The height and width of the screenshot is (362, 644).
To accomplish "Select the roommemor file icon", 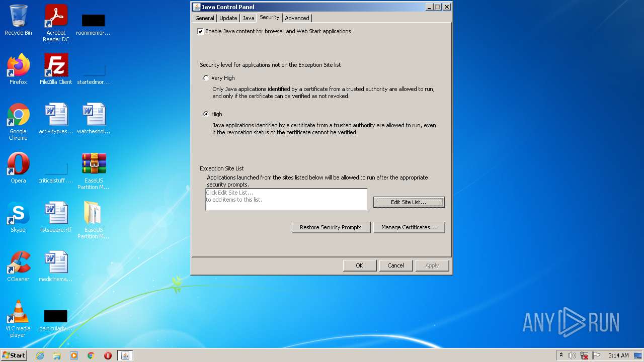I will point(94,25).
